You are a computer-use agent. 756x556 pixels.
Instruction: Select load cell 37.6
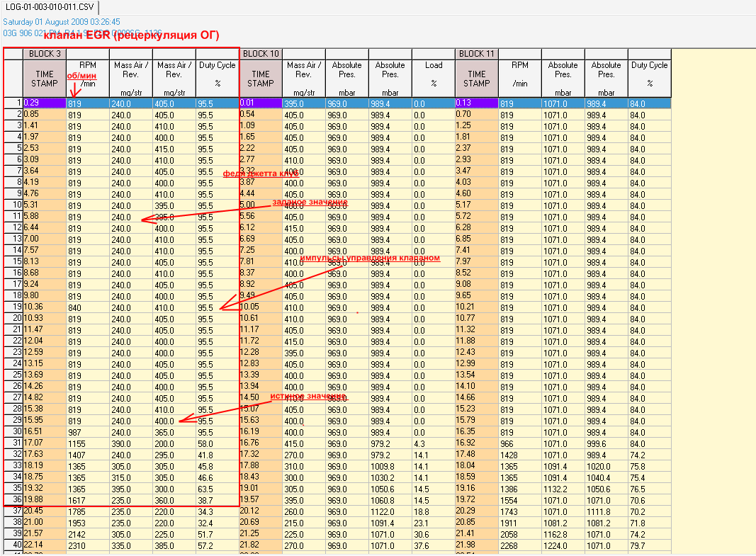[x=434, y=545]
